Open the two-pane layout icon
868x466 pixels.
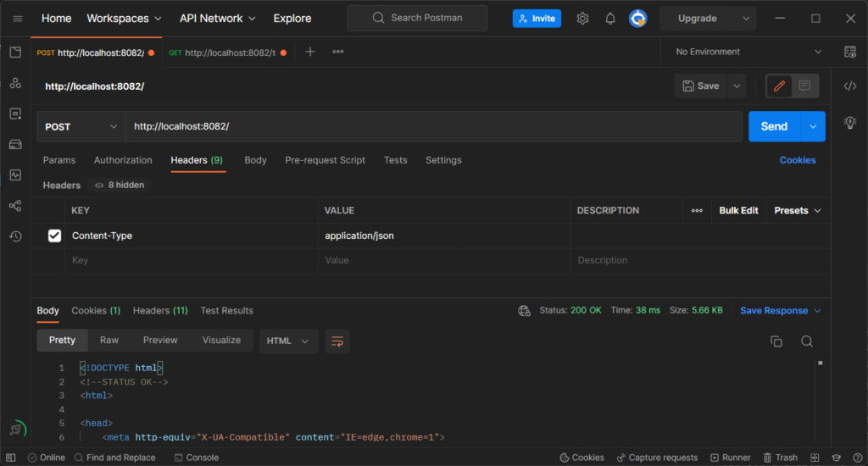(x=815, y=458)
